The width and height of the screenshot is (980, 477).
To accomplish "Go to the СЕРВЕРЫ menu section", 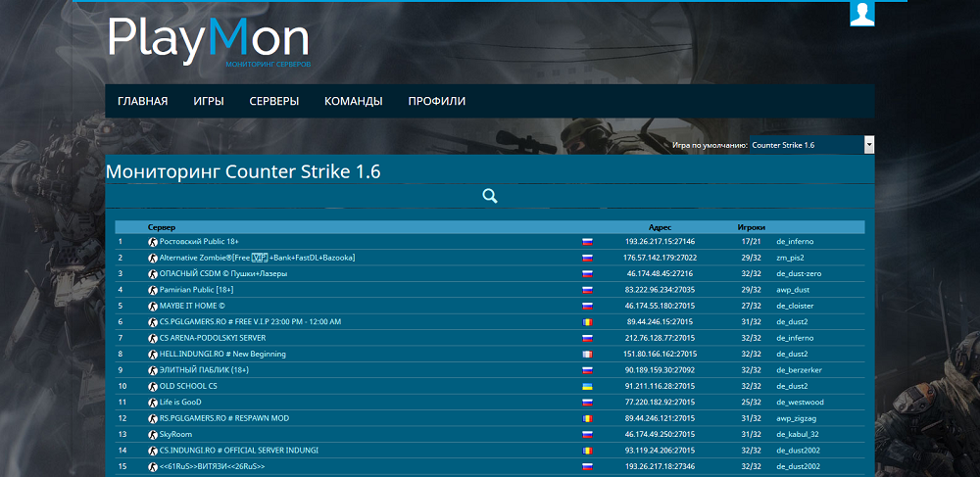I will point(274,101).
